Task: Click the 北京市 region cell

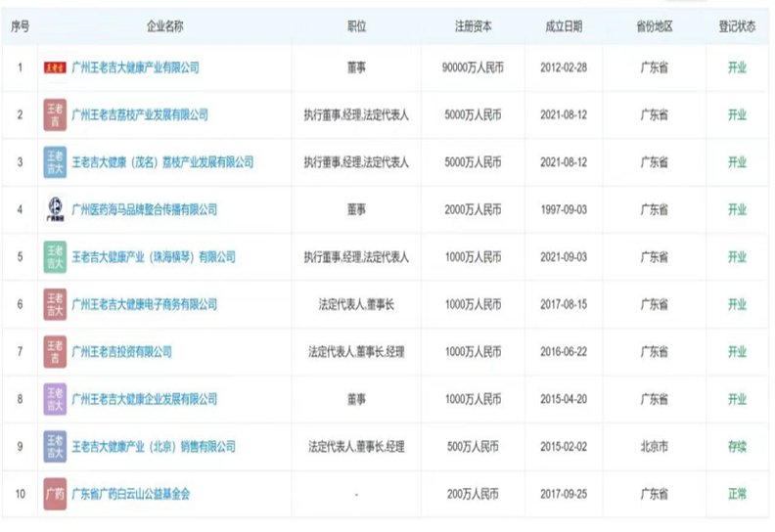Action: [655, 447]
